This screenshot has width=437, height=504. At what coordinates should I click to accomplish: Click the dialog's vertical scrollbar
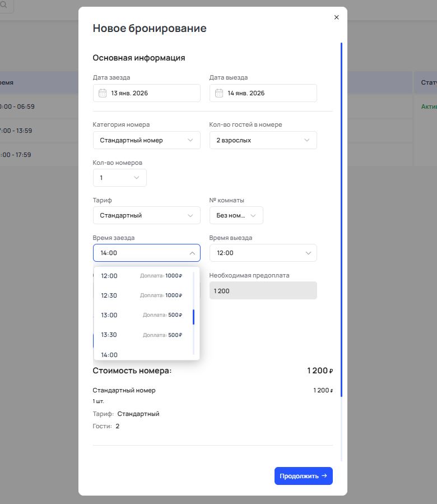tap(341, 219)
